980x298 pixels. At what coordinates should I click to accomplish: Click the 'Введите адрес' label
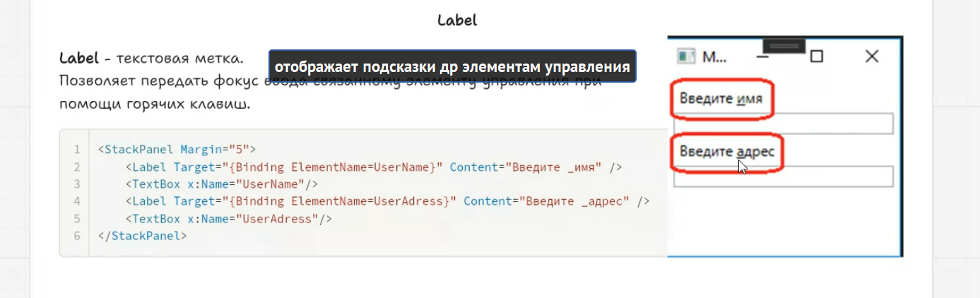[727, 151]
